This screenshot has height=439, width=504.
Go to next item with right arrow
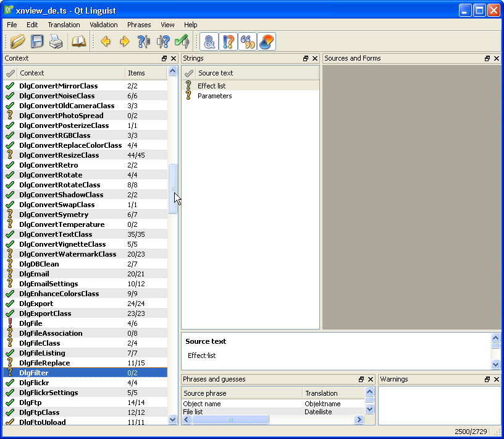[x=125, y=41]
